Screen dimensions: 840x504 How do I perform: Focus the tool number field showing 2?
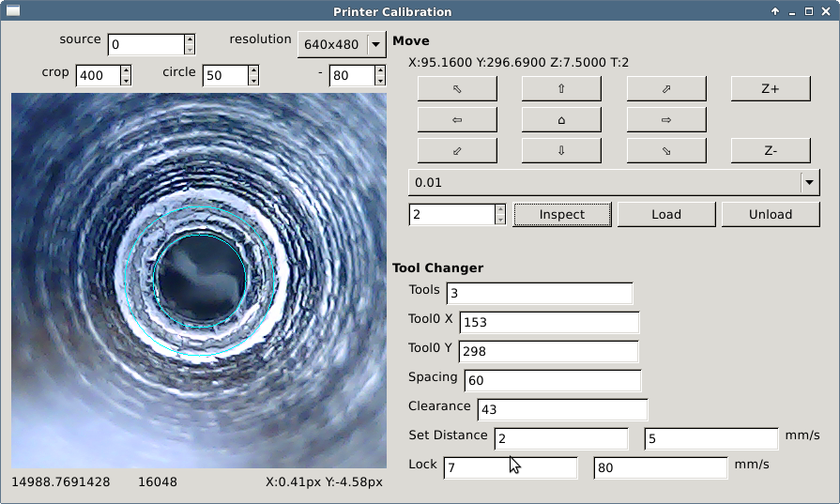tap(452, 214)
